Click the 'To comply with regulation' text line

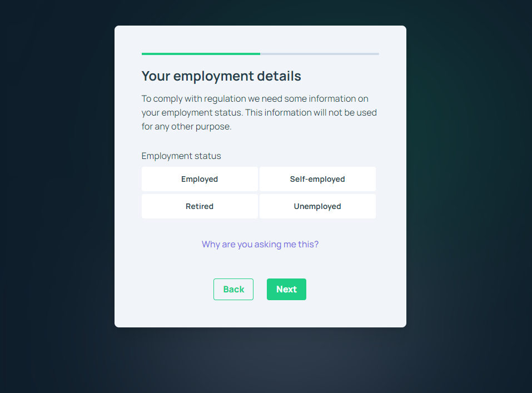click(255, 98)
